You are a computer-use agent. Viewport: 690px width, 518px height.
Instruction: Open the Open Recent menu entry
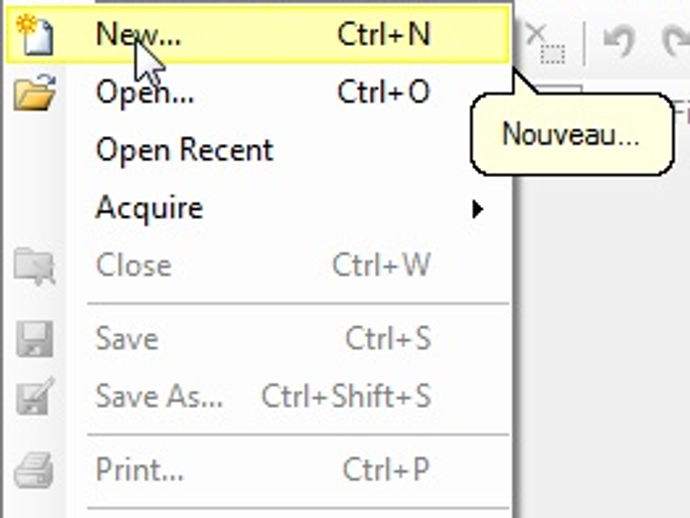coord(258,150)
